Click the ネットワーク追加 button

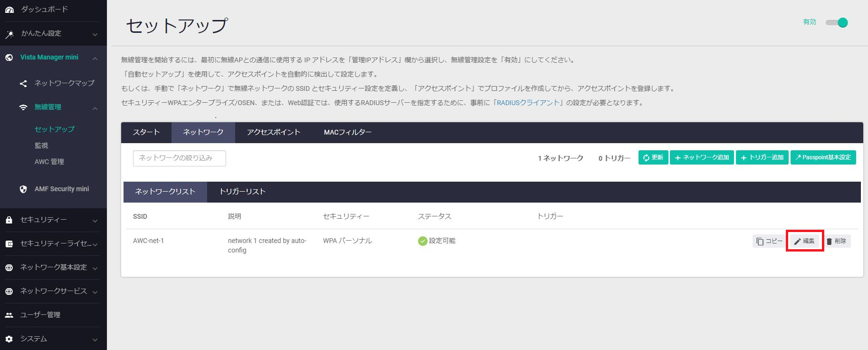click(702, 157)
